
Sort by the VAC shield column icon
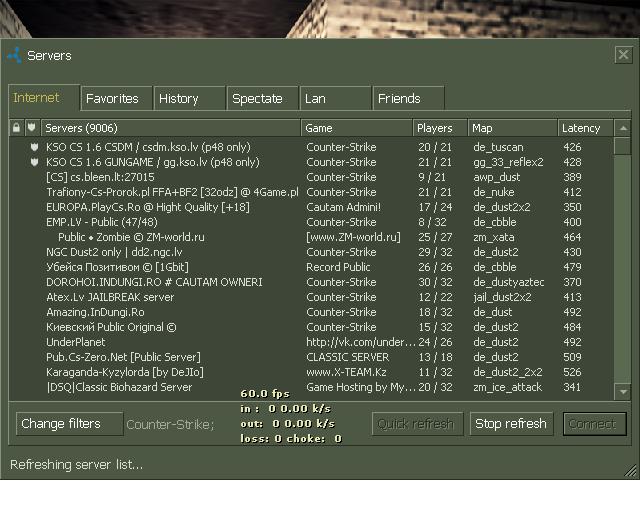click(31, 128)
